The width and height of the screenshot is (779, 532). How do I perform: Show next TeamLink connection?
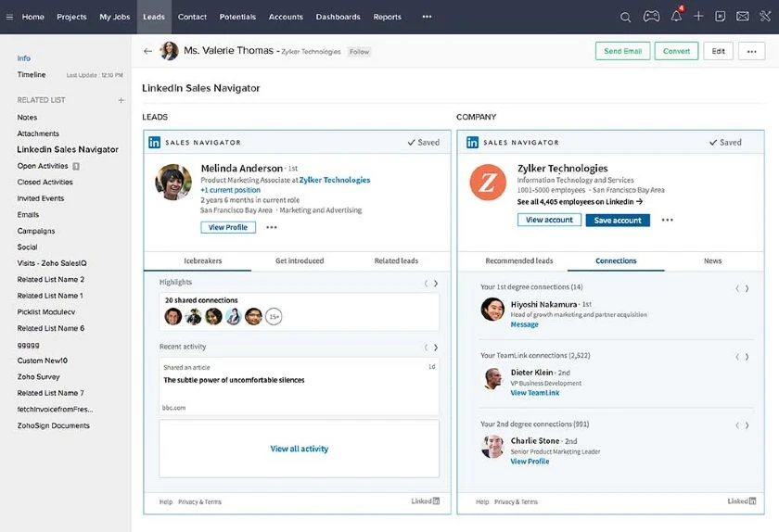(x=747, y=357)
